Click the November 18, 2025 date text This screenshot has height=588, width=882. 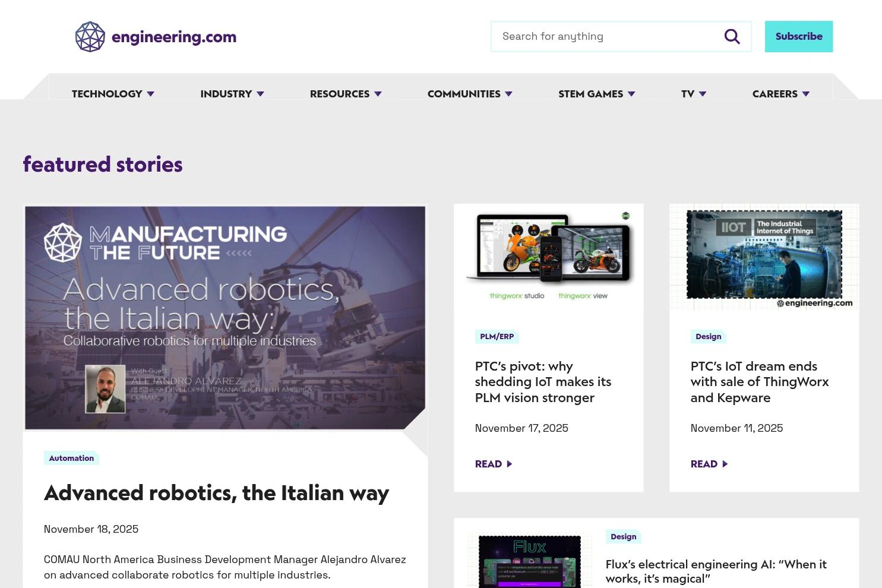[91, 529]
